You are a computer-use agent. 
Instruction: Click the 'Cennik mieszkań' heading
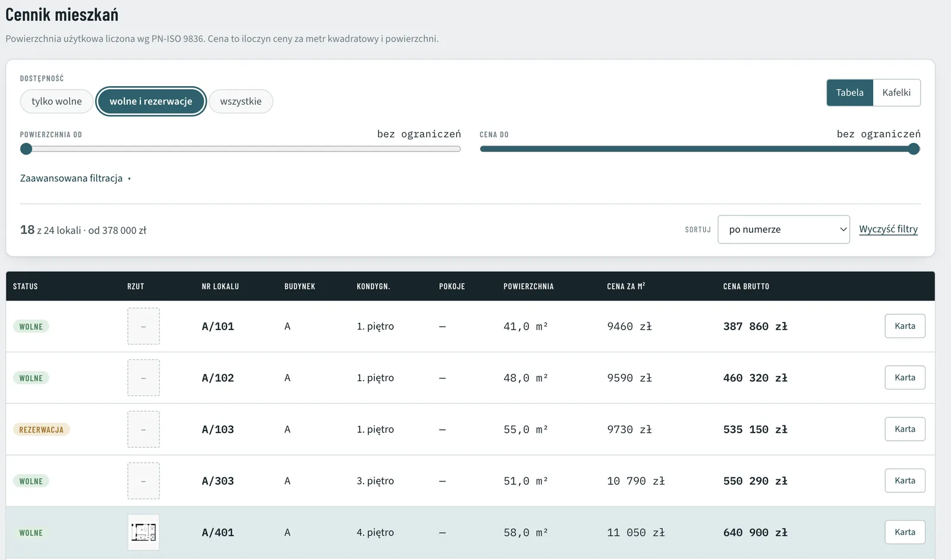point(62,15)
